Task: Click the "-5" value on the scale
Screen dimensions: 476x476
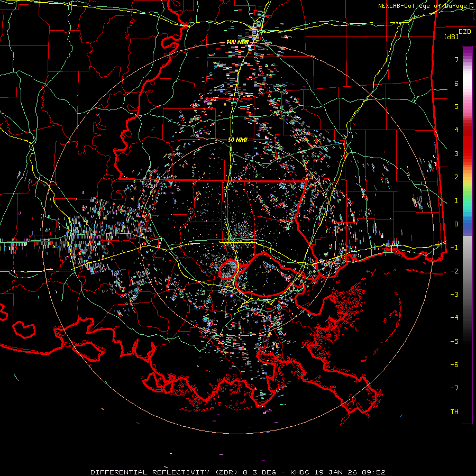Action: [454, 342]
